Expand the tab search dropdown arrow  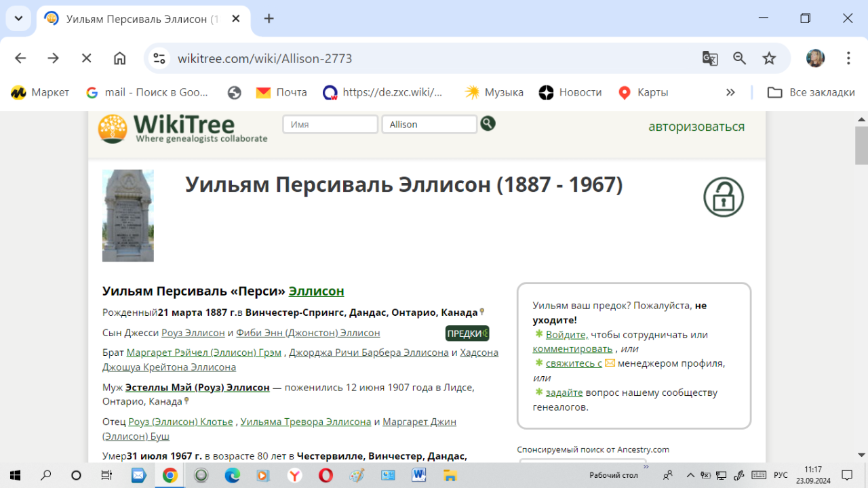click(x=18, y=18)
